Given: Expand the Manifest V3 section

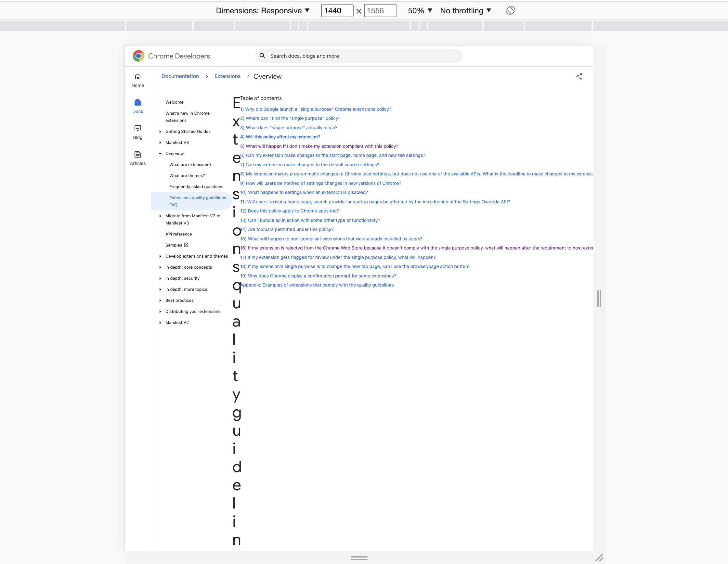Looking at the screenshot, I should coord(161,142).
